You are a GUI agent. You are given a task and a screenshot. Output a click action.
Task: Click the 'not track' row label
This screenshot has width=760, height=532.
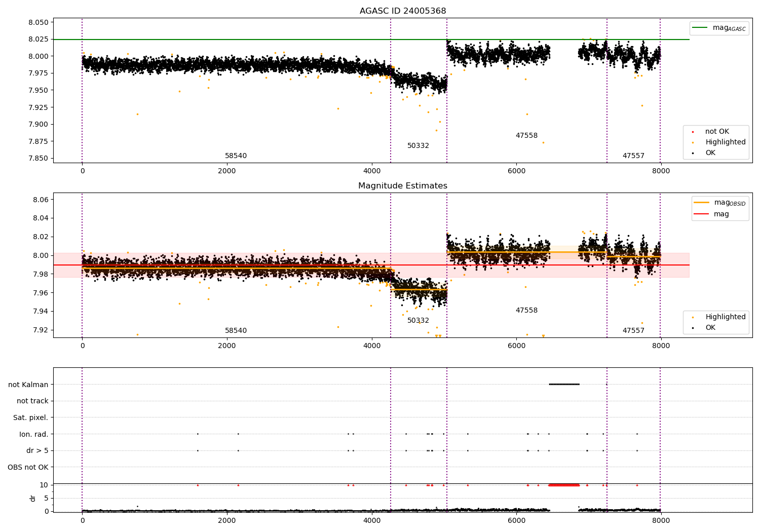click(32, 401)
